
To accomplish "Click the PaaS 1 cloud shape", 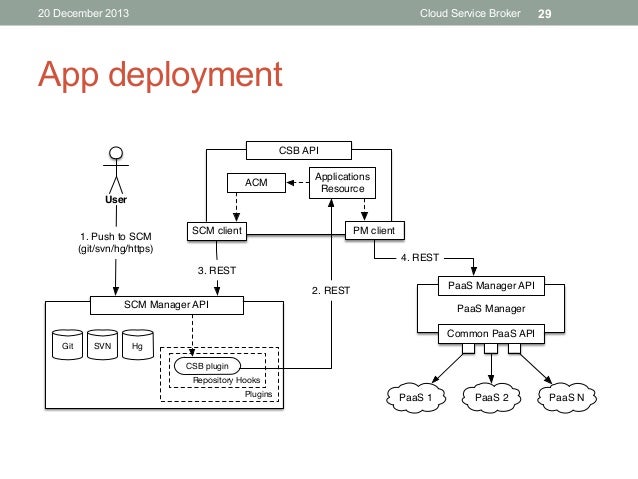I will click(415, 397).
